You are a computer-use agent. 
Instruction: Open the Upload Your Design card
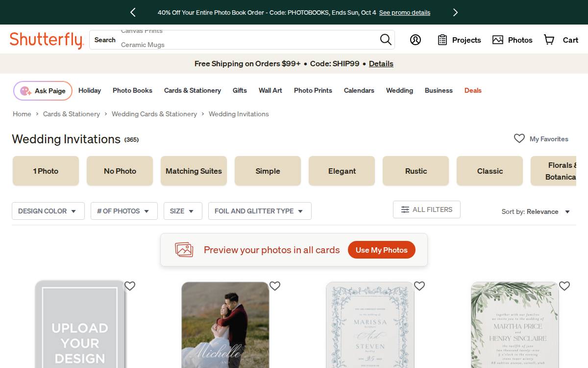pos(80,324)
